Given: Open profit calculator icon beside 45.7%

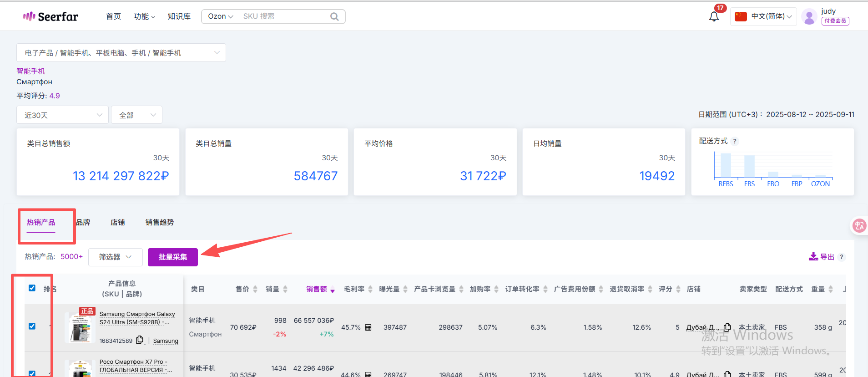Looking at the screenshot, I should 368,327.
